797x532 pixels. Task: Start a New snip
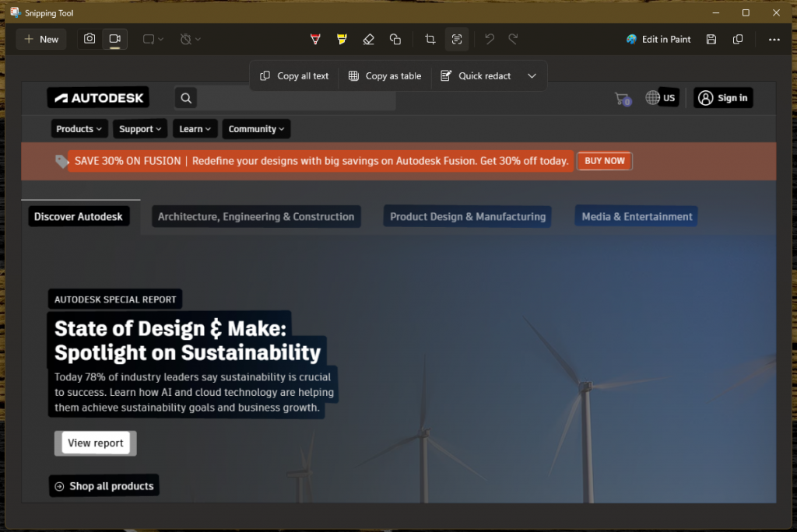pos(41,39)
